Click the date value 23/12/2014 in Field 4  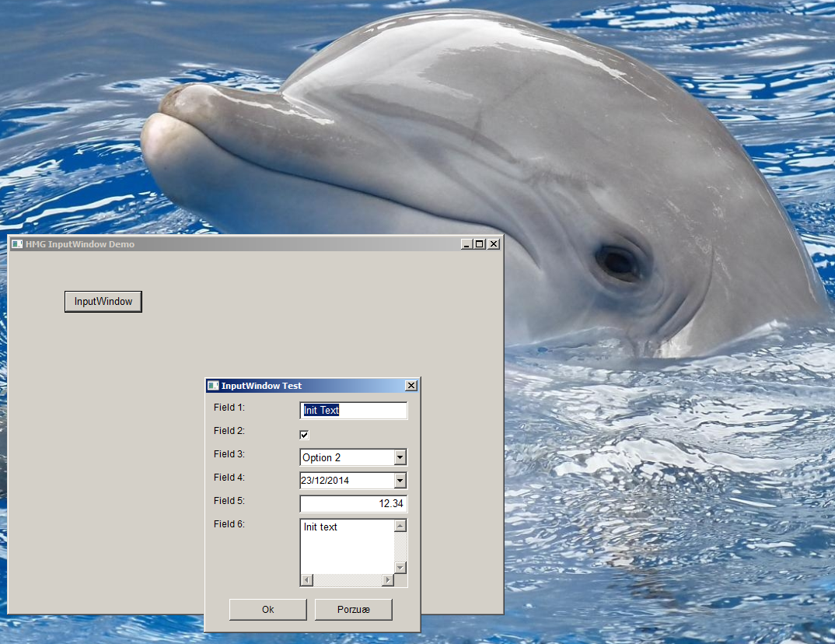342,480
